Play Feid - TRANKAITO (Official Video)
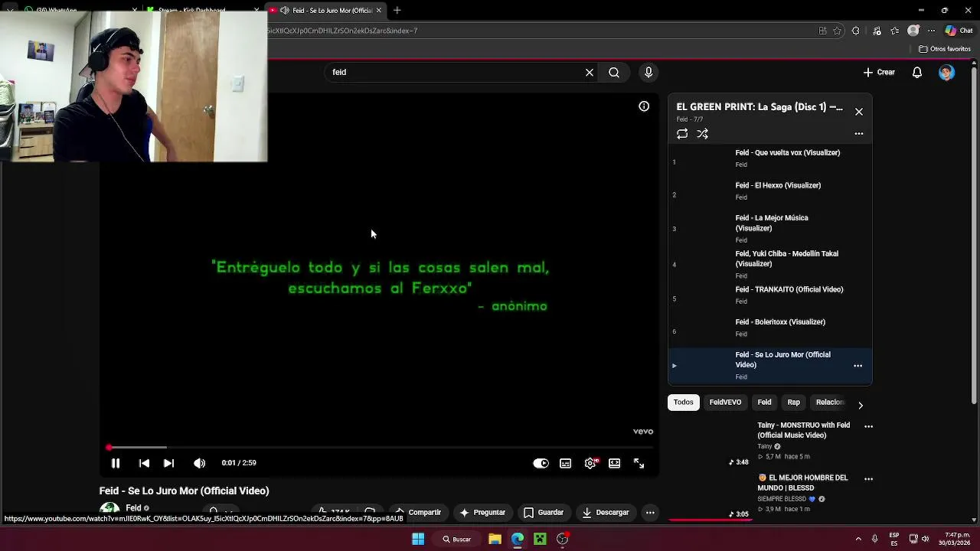The image size is (980, 551). [769, 295]
